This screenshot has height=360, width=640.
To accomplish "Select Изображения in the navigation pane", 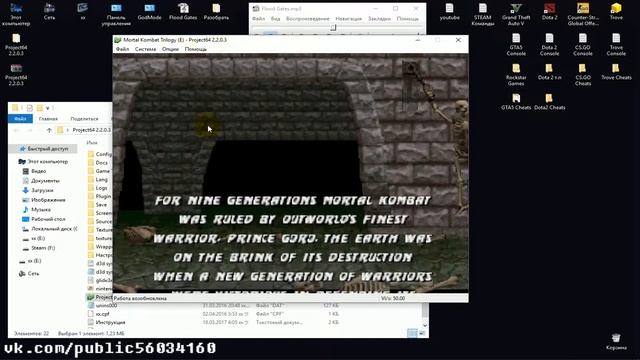I will point(48,200).
